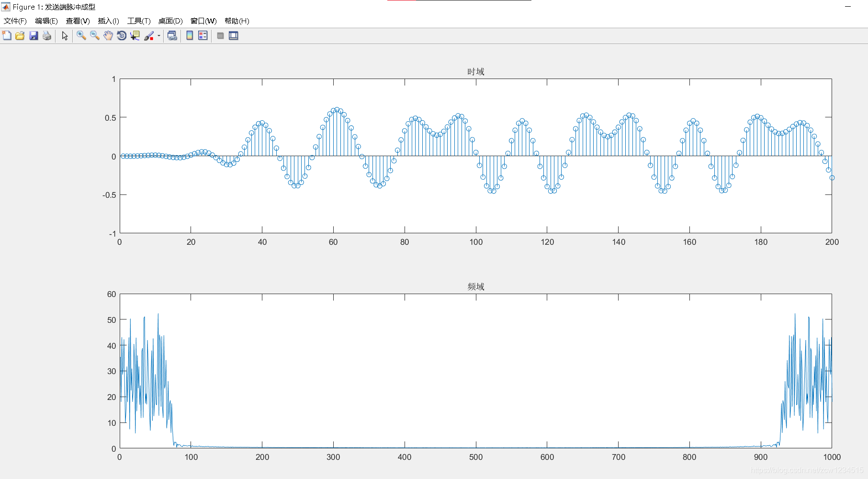
Task: Open the 查看(V) menu
Action: pos(78,21)
